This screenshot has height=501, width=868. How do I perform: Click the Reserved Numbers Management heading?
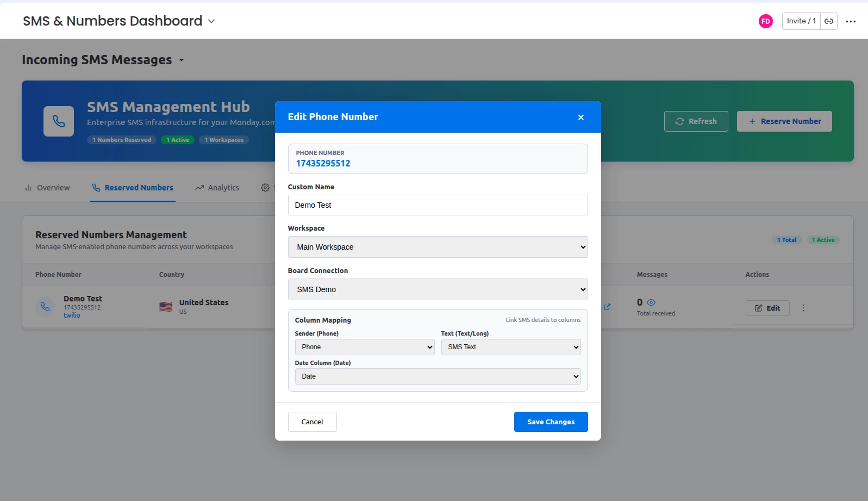[111, 234]
